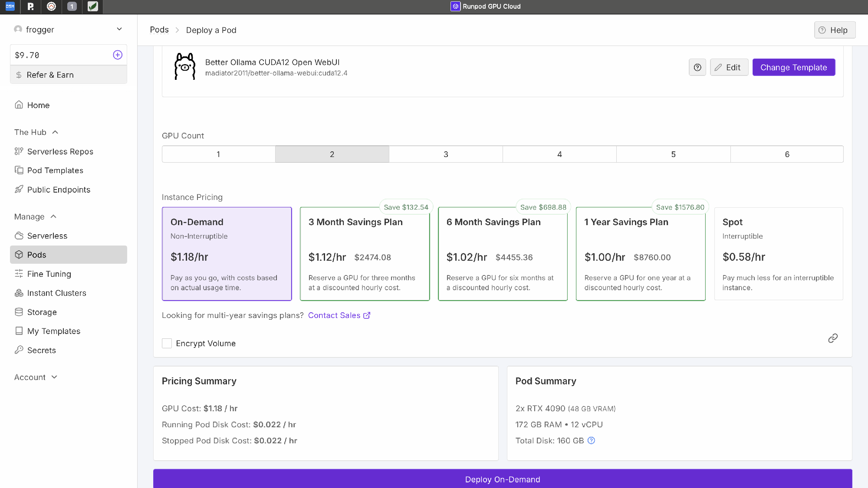Open Instant Clusters in the sidebar
868x488 pixels.
point(56,293)
